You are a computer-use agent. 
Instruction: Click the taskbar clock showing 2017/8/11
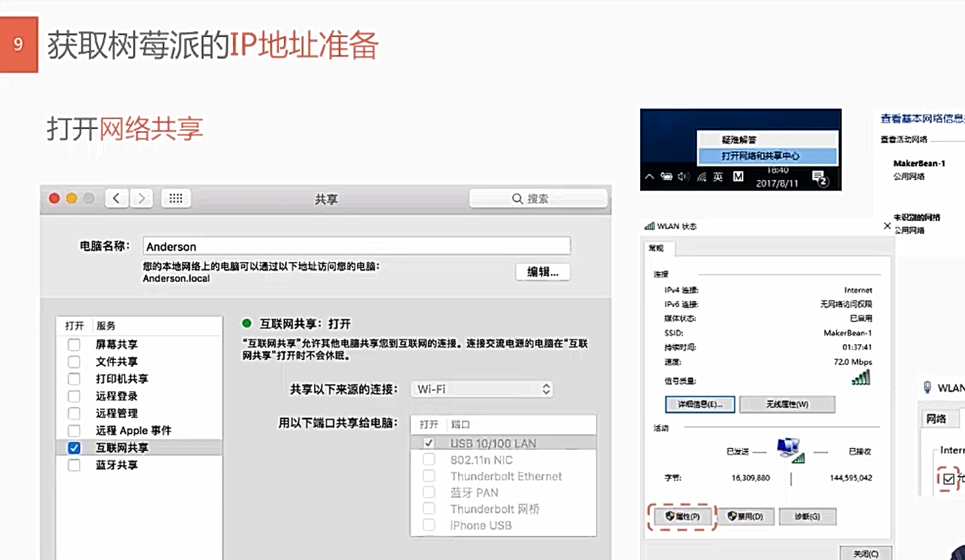(777, 177)
